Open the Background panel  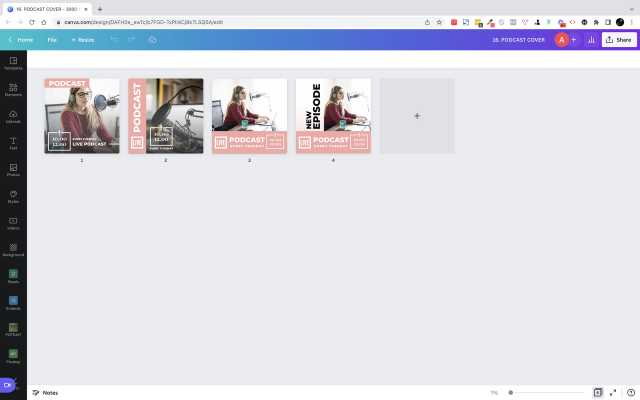coord(13,249)
